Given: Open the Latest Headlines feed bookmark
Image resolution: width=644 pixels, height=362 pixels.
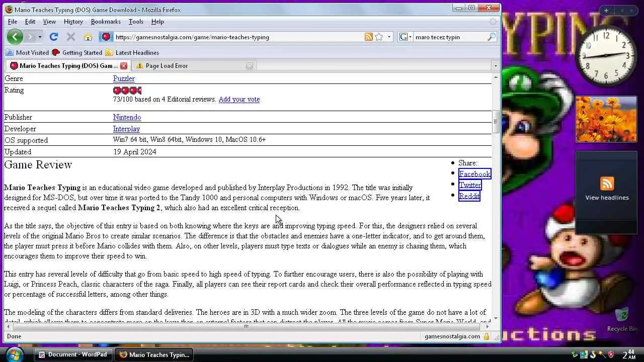Looking at the screenshot, I should click(132, 52).
